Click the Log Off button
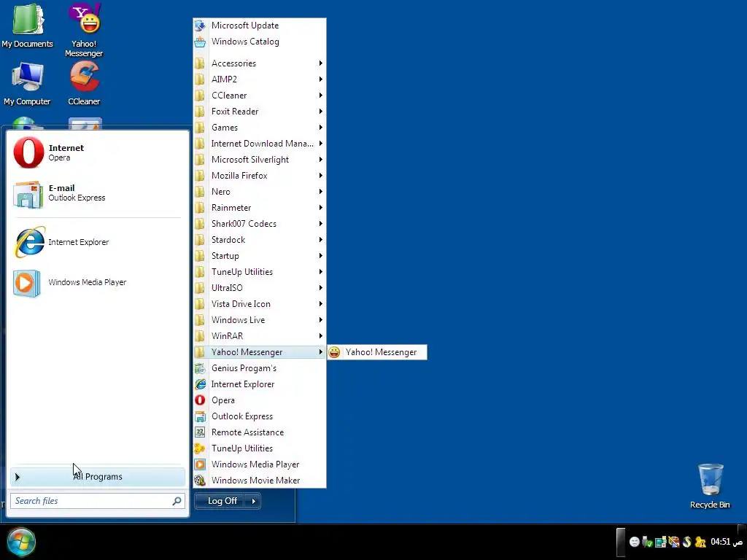 220,501
